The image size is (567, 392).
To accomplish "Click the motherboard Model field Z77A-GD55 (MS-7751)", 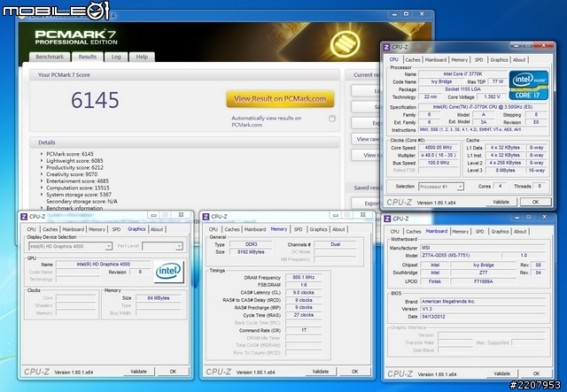I will coord(460,256).
